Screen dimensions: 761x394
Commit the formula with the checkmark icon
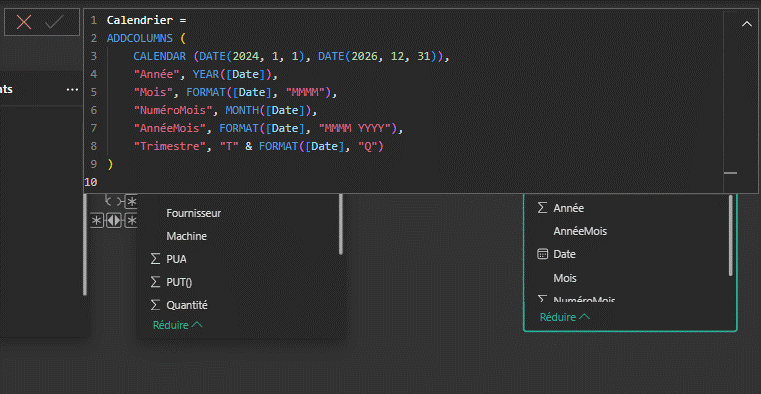tap(54, 22)
